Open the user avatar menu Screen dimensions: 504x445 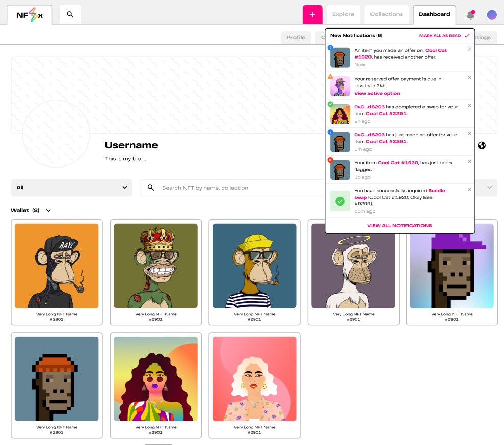(492, 15)
